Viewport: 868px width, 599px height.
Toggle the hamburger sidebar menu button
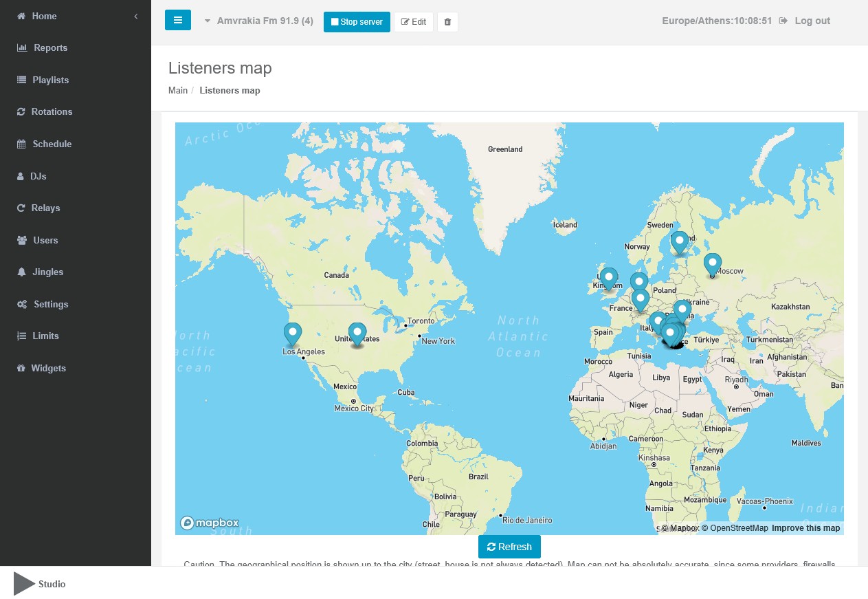pos(178,21)
